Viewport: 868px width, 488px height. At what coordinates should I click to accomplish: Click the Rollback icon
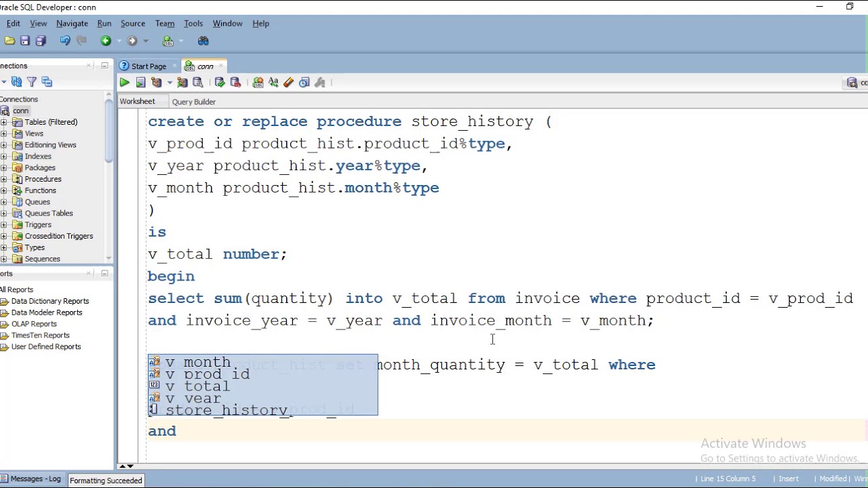point(236,83)
